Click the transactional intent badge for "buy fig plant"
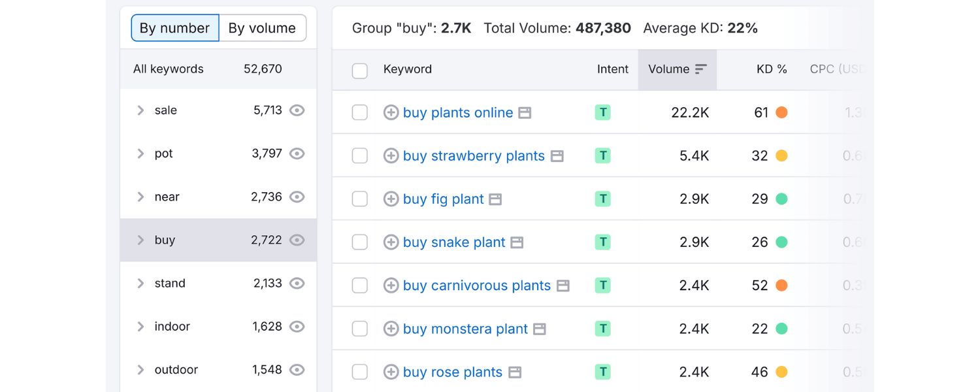This screenshot has width=980, height=392. click(602, 199)
